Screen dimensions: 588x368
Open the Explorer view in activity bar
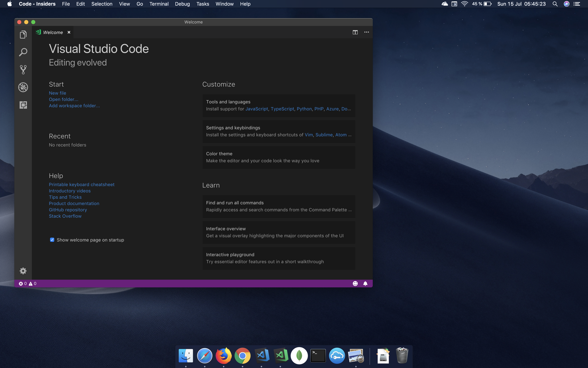[23, 35]
